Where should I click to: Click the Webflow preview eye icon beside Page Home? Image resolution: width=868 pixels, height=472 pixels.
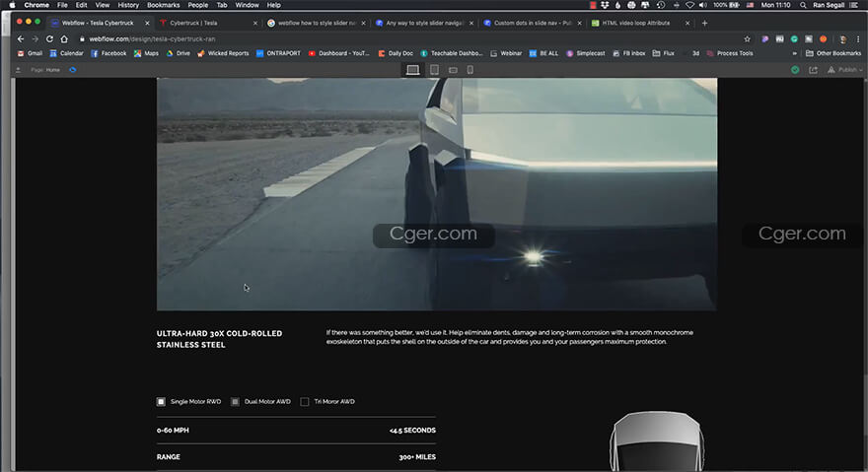coord(73,70)
